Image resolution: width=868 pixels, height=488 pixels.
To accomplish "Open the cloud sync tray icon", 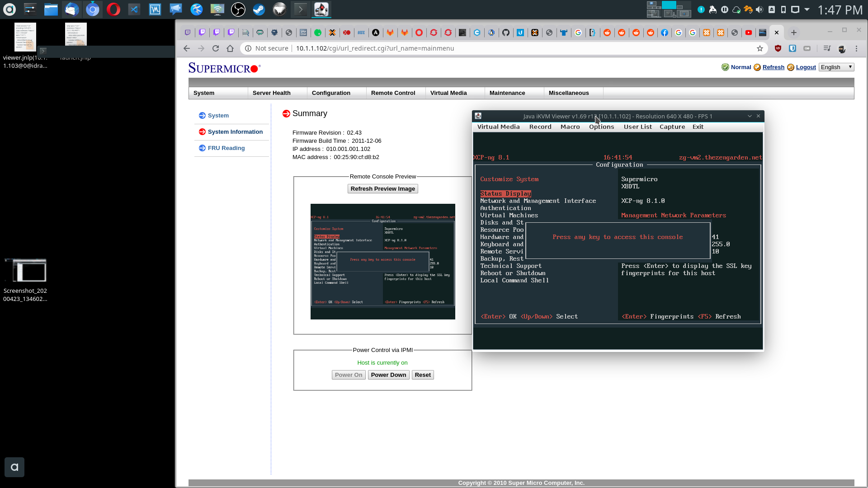I will pyautogui.click(x=736, y=9).
